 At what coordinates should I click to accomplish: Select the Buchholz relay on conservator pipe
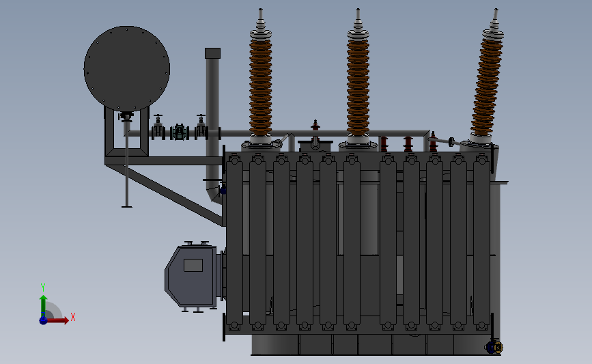pos(180,132)
